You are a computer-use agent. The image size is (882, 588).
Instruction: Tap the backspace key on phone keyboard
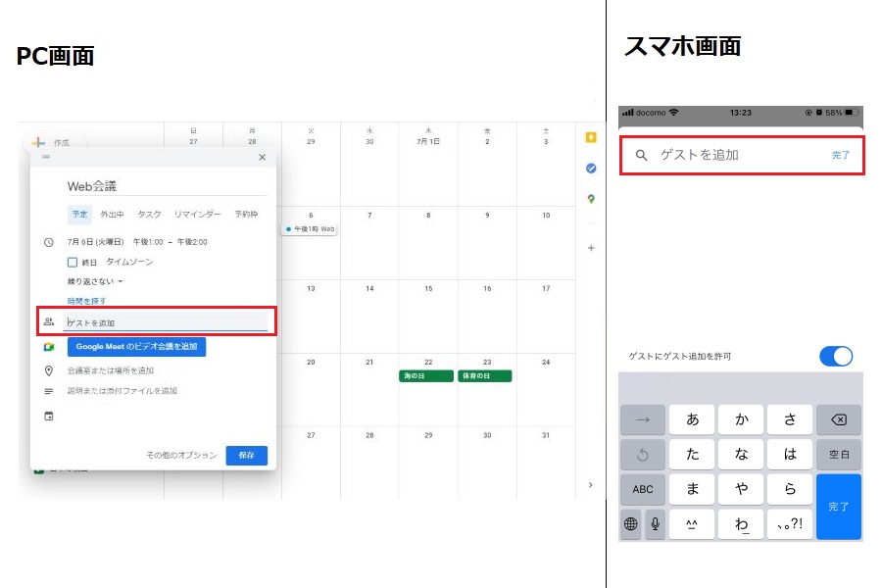(x=838, y=419)
